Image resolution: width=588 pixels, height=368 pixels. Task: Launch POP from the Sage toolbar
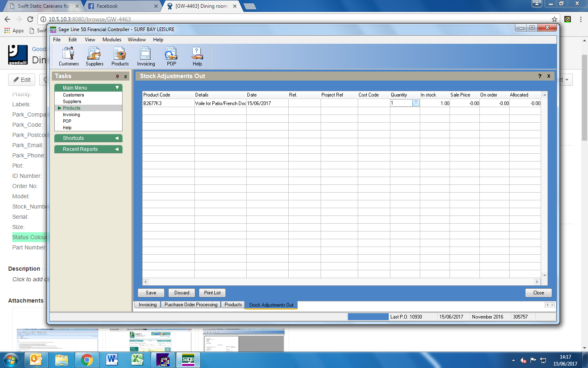click(171, 56)
